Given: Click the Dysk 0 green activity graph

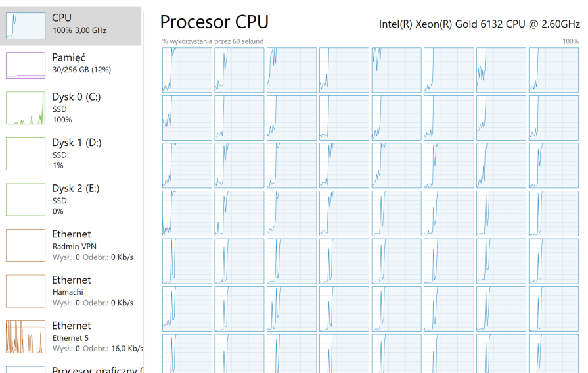Looking at the screenshot, I should click(26, 108).
